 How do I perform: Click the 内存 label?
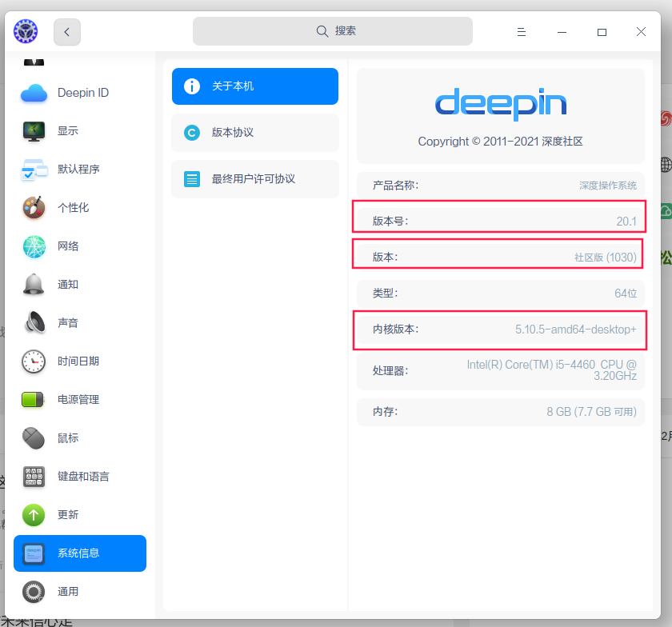point(385,412)
